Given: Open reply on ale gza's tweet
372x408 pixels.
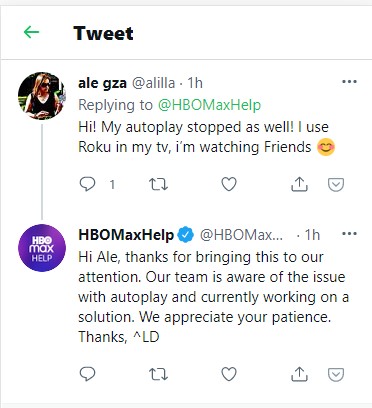Looking at the screenshot, I should [87, 184].
